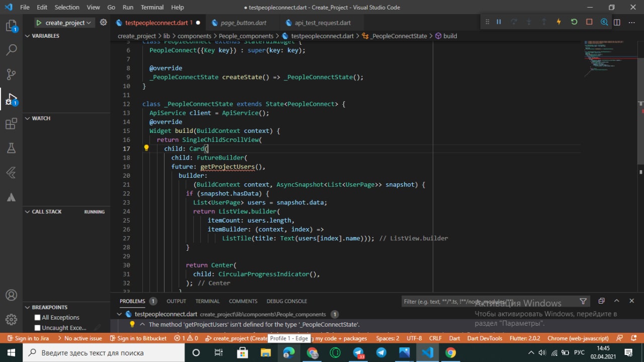Image resolution: width=644 pixels, height=362 pixels.
Task: Open the Run menu
Action: click(128, 8)
